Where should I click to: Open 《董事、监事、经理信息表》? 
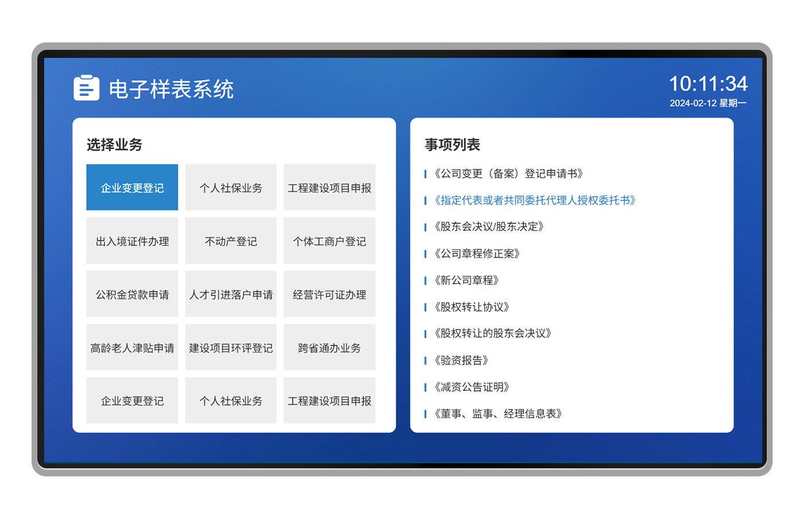click(498, 413)
